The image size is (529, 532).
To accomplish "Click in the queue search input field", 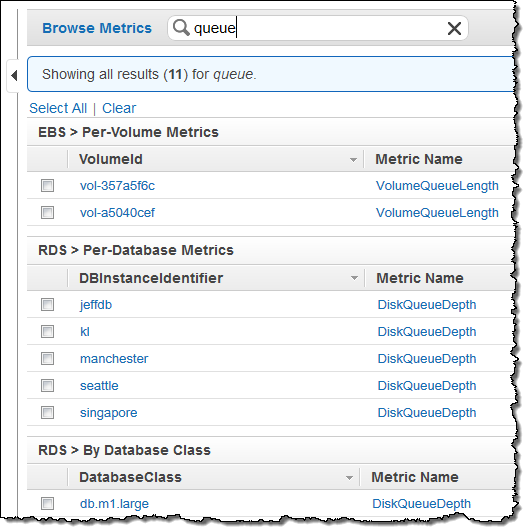I will pyautogui.click(x=318, y=28).
